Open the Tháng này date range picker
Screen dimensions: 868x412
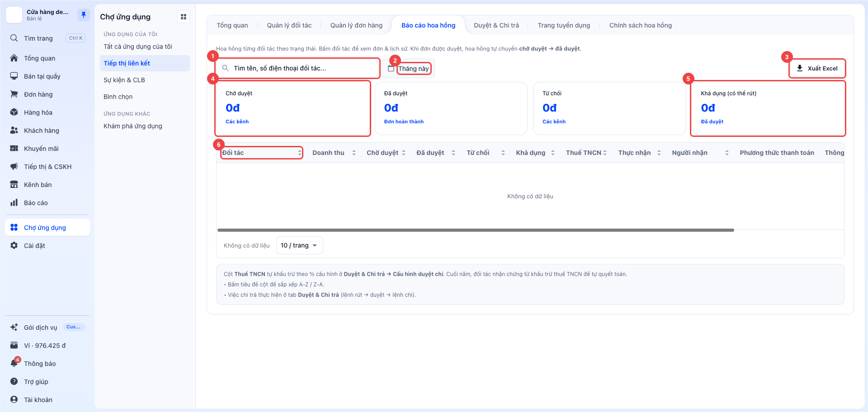coord(409,69)
